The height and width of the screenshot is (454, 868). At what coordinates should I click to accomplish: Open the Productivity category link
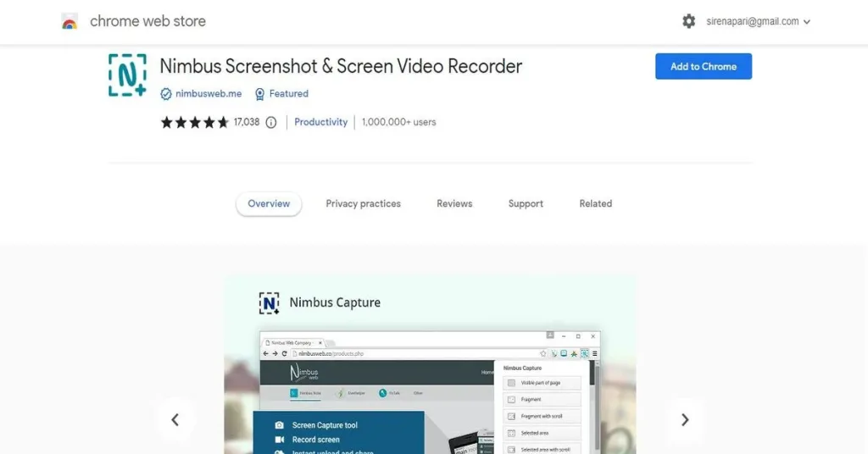[320, 122]
